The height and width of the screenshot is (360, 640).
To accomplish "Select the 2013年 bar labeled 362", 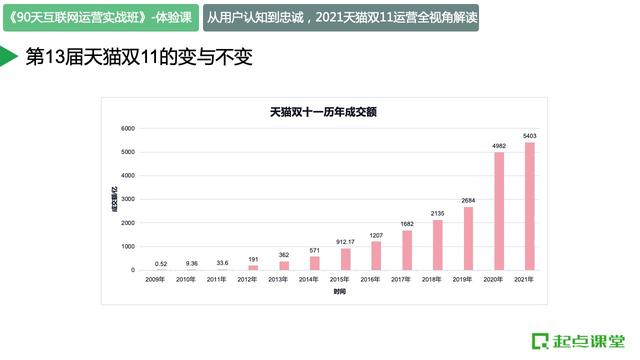I will click(x=284, y=266).
